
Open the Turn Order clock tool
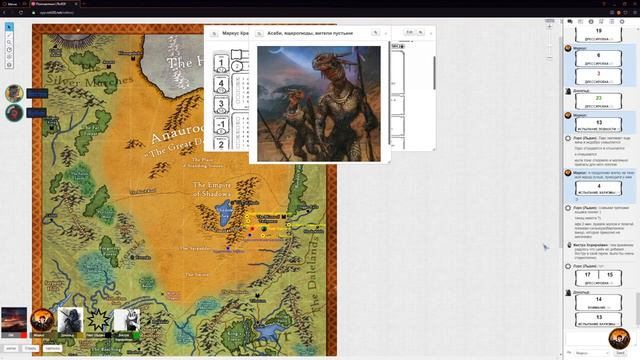(x=9, y=50)
